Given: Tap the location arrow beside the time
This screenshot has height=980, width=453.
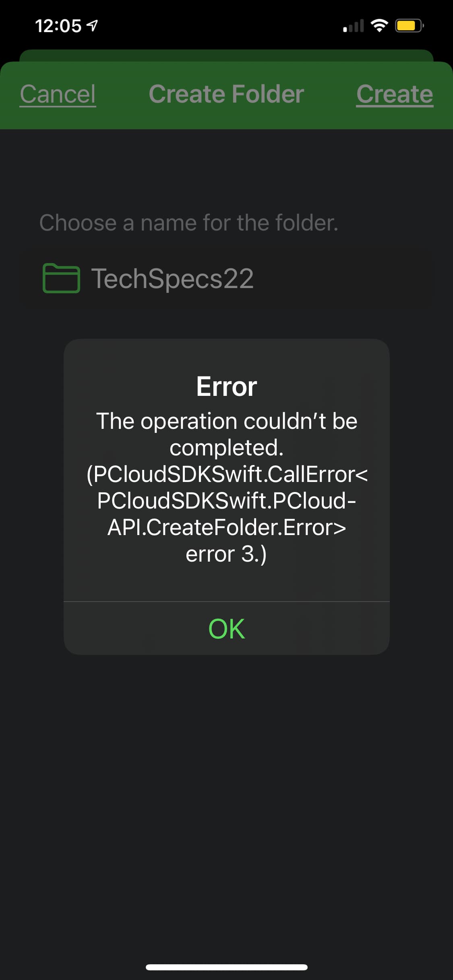Looking at the screenshot, I should coord(92,26).
